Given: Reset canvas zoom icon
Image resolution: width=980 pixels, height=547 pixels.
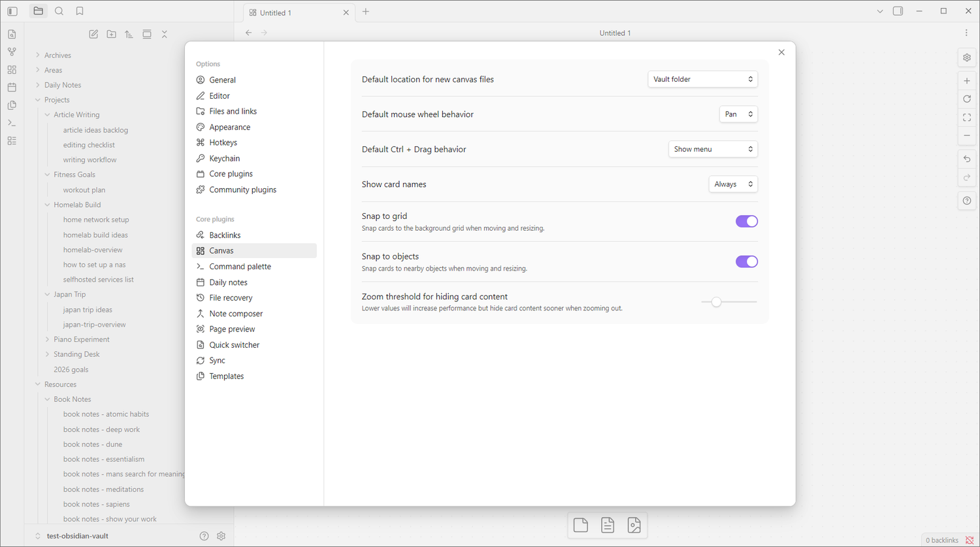Looking at the screenshot, I should [x=967, y=99].
